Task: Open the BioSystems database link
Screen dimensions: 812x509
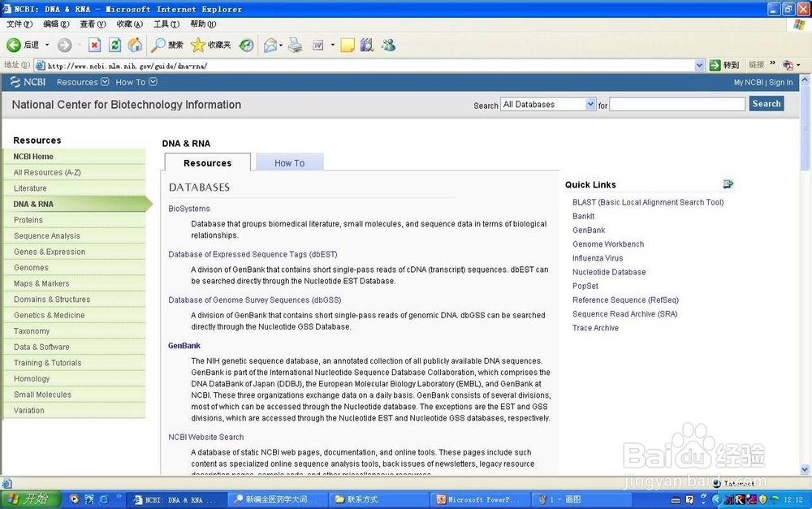Action: coord(189,209)
